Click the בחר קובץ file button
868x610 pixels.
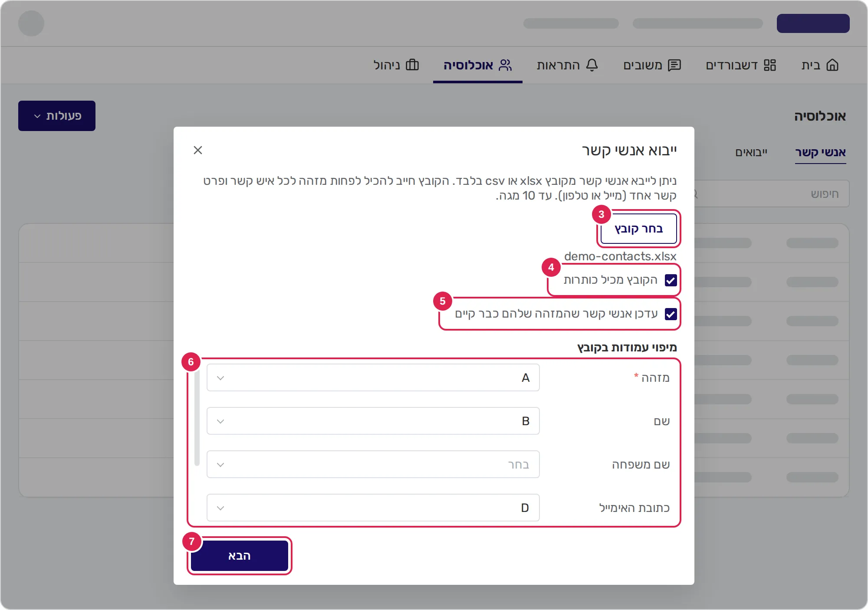639,229
